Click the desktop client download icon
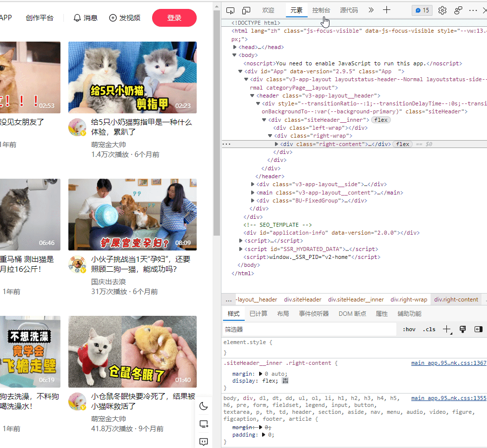 [204, 424]
